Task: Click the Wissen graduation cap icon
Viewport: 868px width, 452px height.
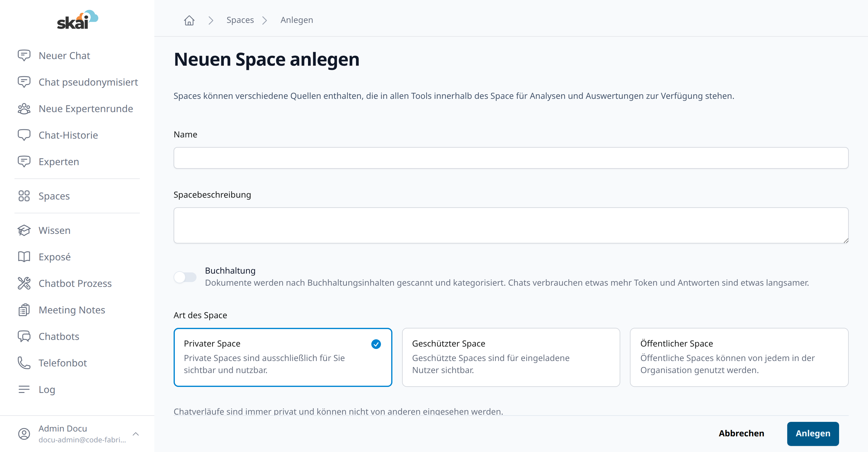Action: (x=24, y=231)
